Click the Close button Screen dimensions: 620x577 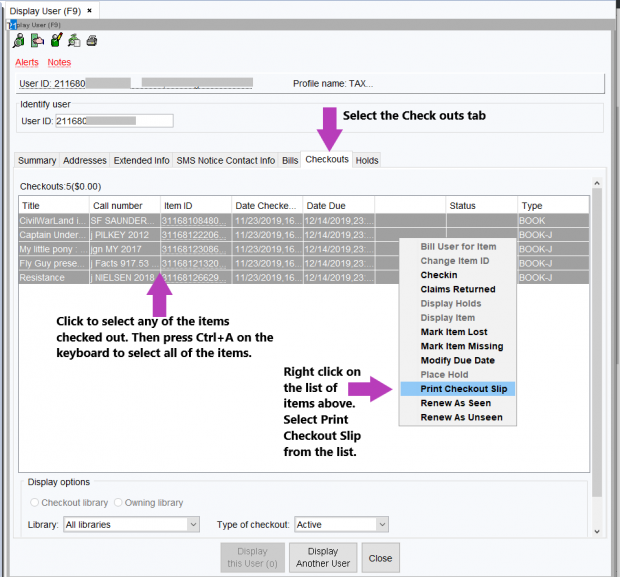[380, 558]
